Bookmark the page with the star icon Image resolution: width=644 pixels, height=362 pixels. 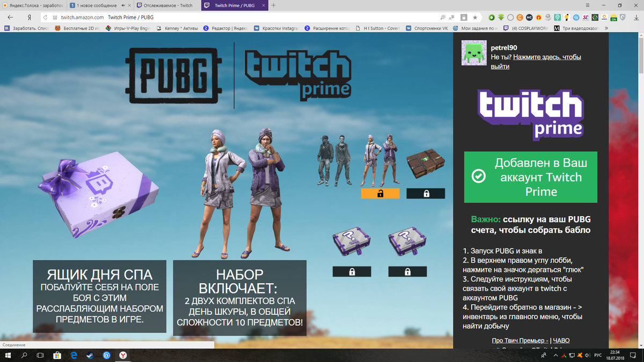pyautogui.click(x=475, y=17)
